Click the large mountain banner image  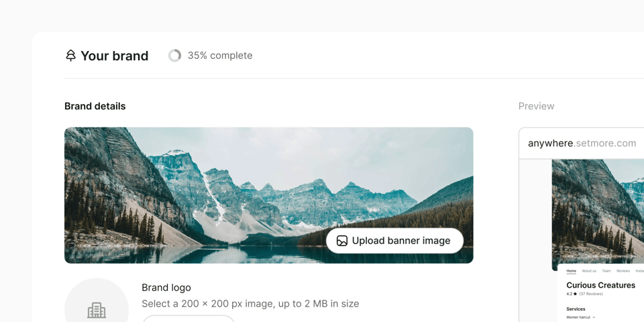pos(268,195)
